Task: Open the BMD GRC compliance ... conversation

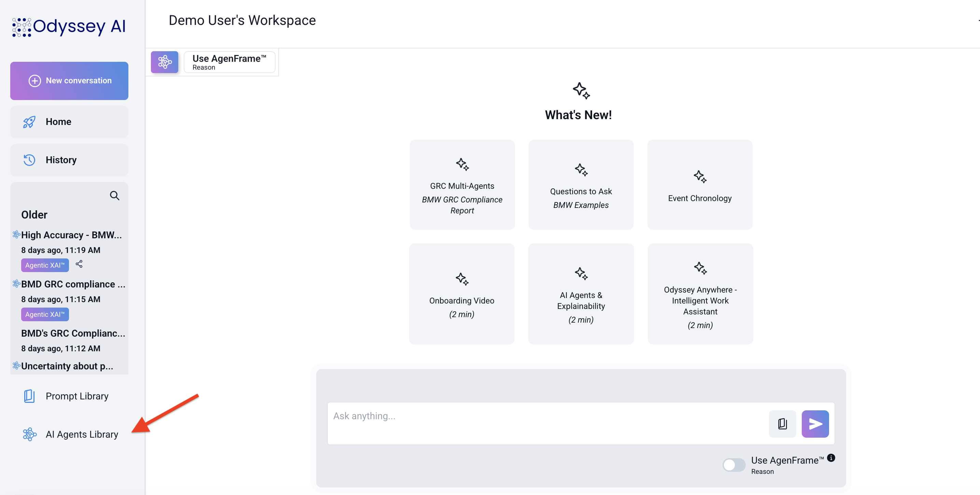Action: 73,284
